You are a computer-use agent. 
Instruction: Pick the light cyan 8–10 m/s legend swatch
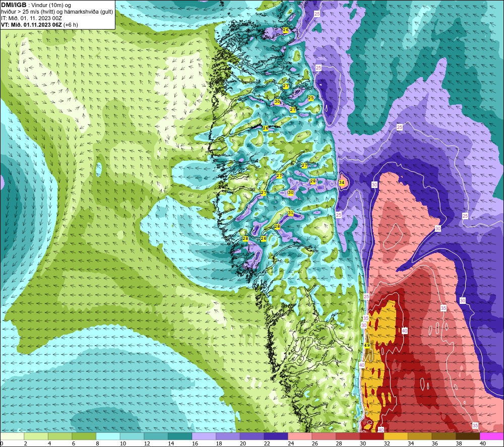click(108, 436)
